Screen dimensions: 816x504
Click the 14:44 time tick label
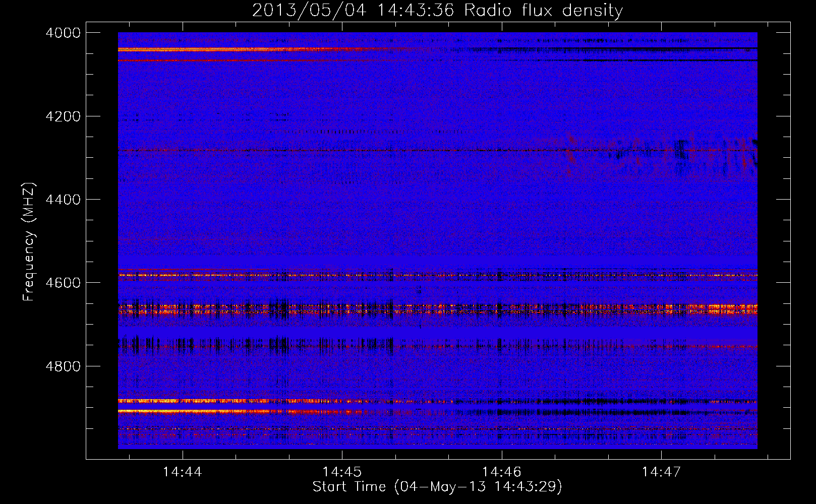click(183, 472)
